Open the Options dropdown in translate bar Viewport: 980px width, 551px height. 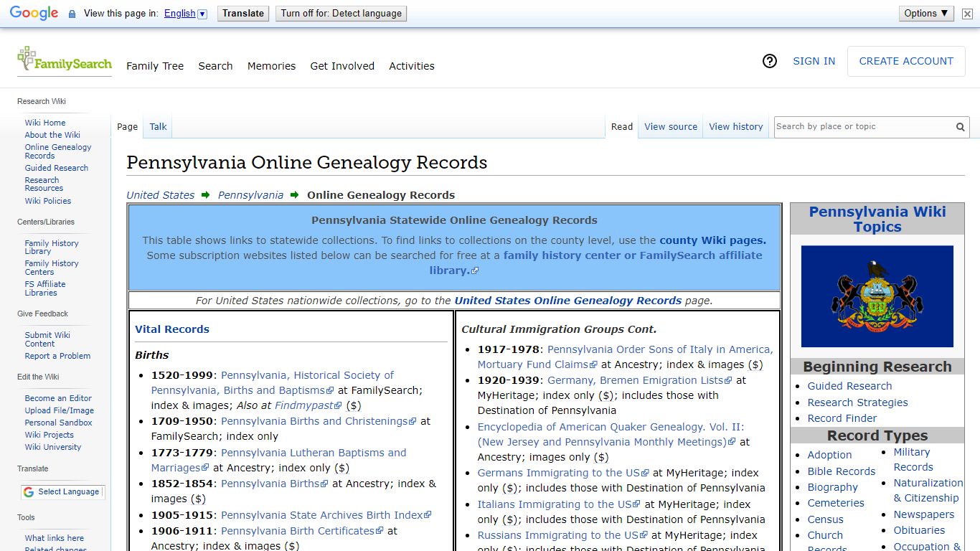click(926, 14)
